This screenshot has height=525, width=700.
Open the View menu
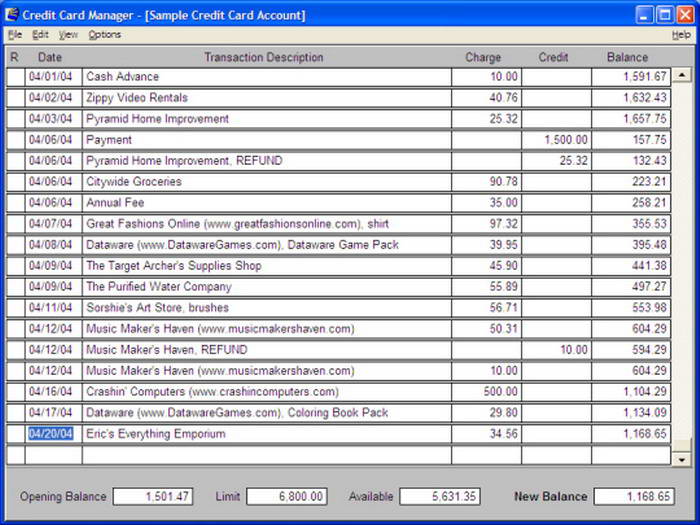point(68,35)
